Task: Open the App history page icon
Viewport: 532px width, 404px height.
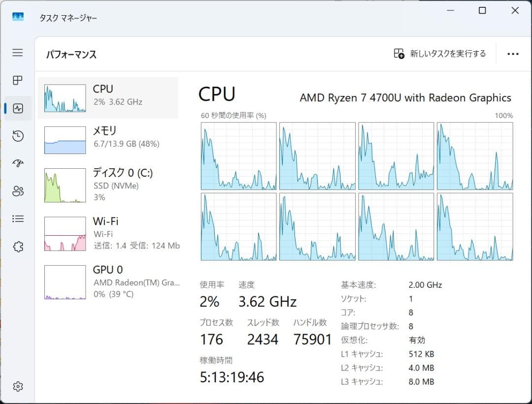Action: [x=18, y=136]
